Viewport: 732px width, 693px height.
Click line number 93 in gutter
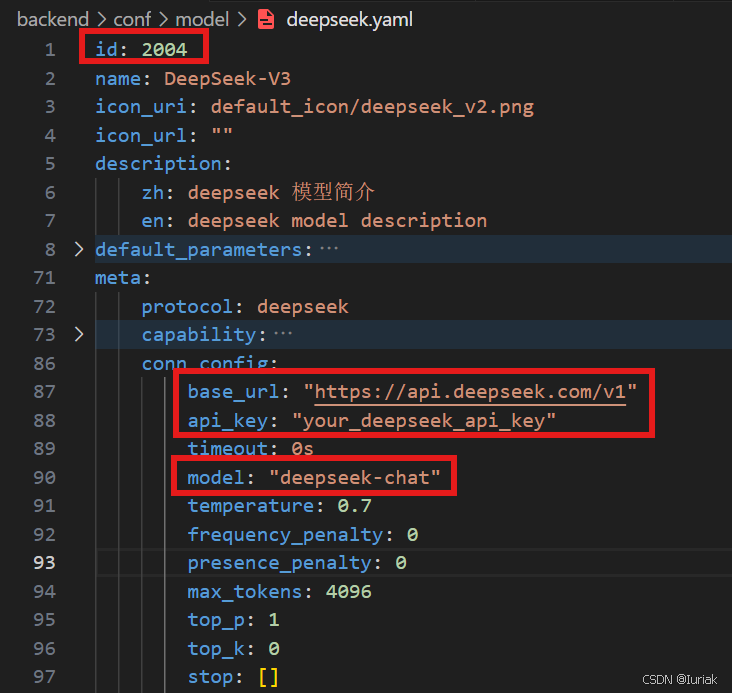[x=44, y=563]
